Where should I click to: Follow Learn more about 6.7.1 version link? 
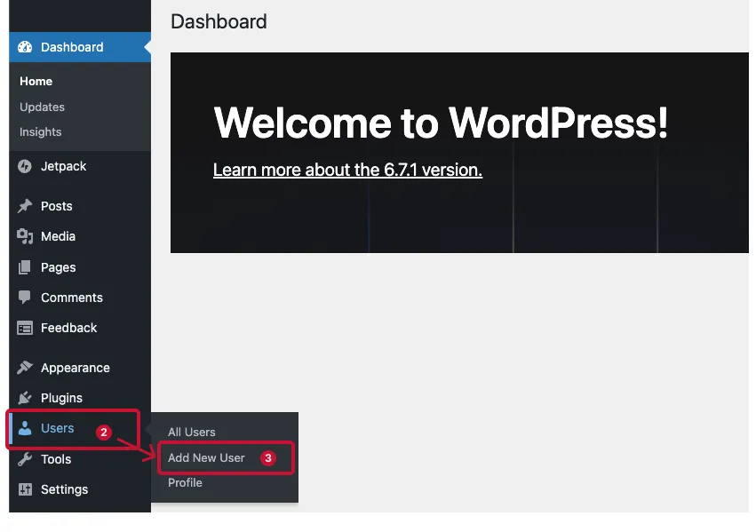coord(347,170)
